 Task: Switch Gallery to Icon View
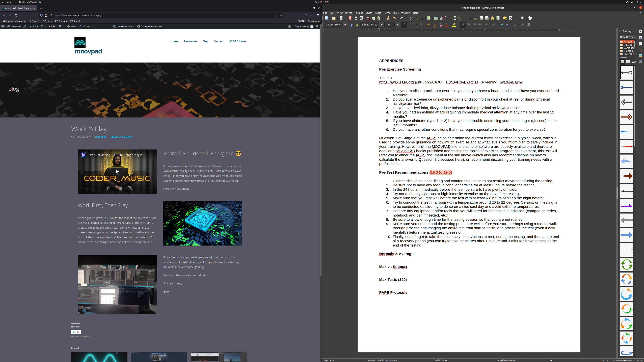pos(623,62)
